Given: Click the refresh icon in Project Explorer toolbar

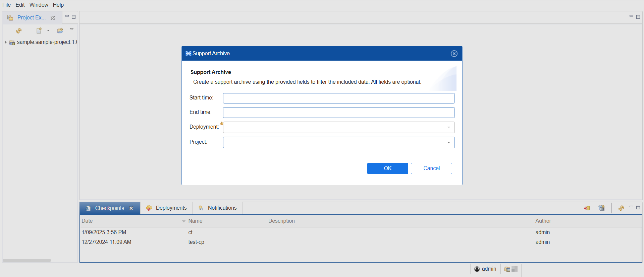Looking at the screenshot, I should tap(19, 31).
